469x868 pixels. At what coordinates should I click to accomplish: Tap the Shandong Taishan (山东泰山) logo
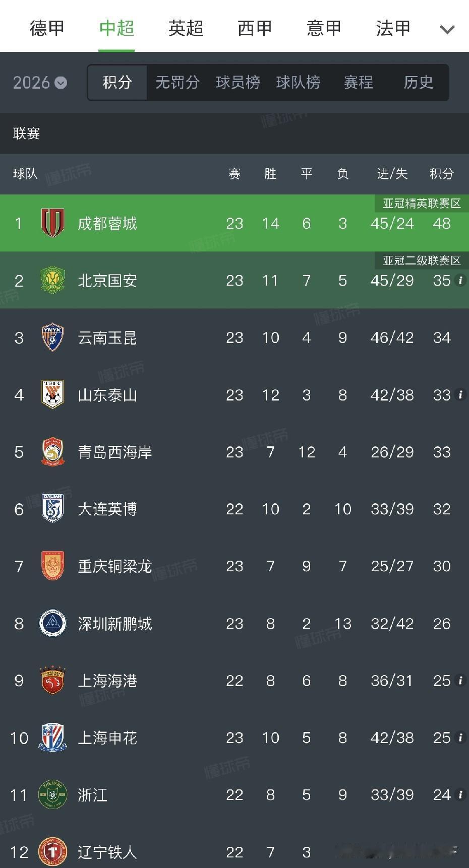[52, 394]
